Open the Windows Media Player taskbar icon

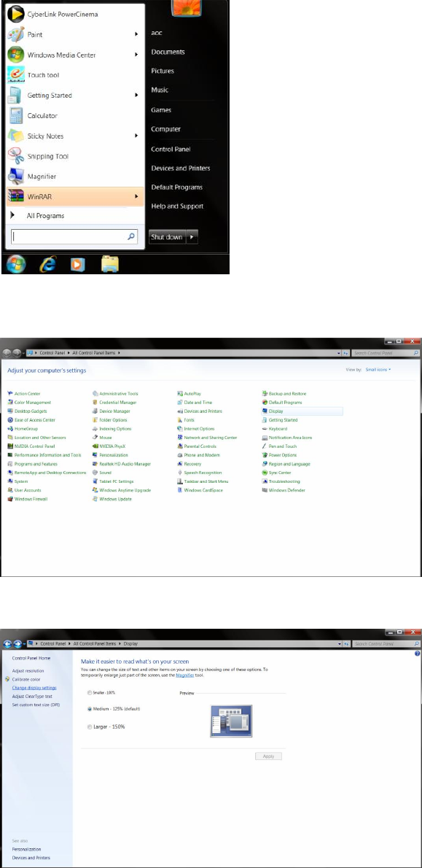point(79,266)
